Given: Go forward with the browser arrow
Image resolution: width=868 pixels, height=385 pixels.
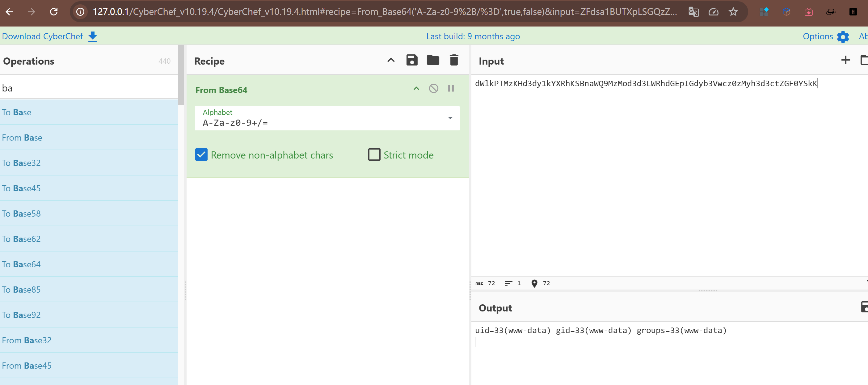Looking at the screenshot, I should (x=31, y=12).
